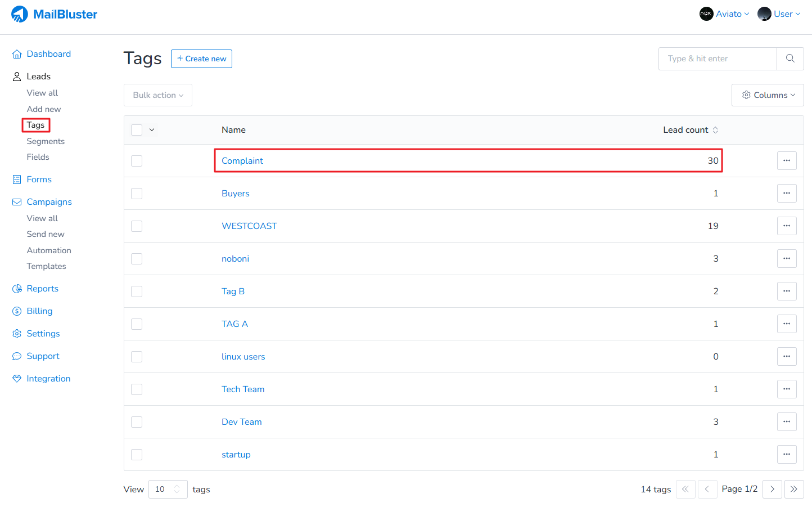The image size is (812, 507).
Task: Check the Buyers tag checkbox
Action: (137, 194)
